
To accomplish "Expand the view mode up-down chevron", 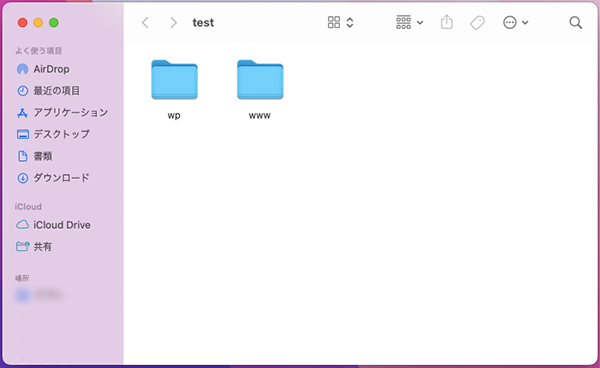I will point(350,22).
